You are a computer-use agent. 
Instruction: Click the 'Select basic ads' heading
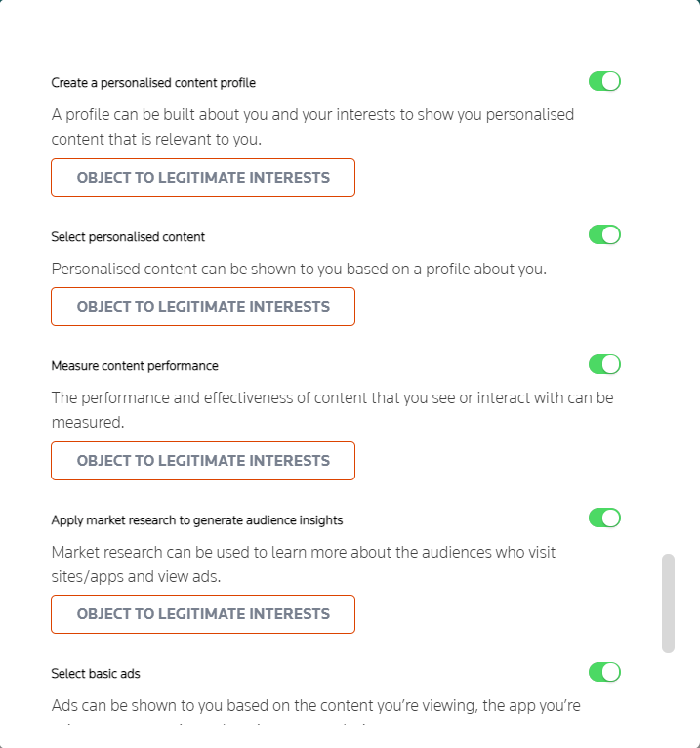coord(96,674)
